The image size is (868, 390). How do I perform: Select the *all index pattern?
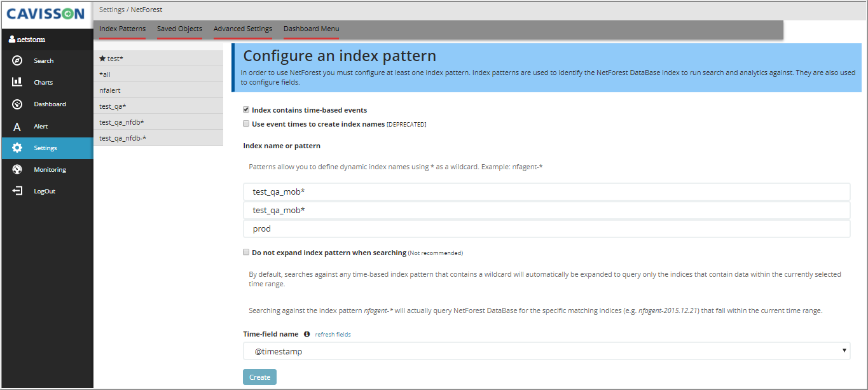pyautogui.click(x=158, y=74)
